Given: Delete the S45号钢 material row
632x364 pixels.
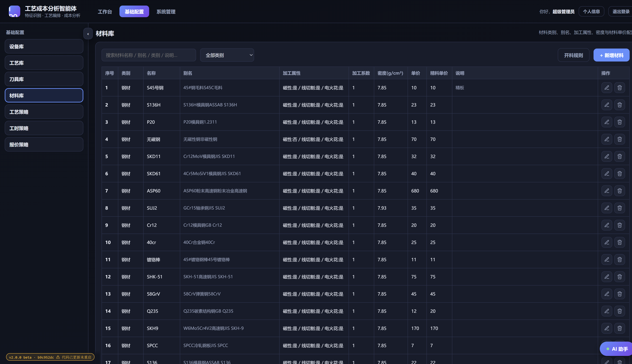Looking at the screenshot, I should 620,88.
